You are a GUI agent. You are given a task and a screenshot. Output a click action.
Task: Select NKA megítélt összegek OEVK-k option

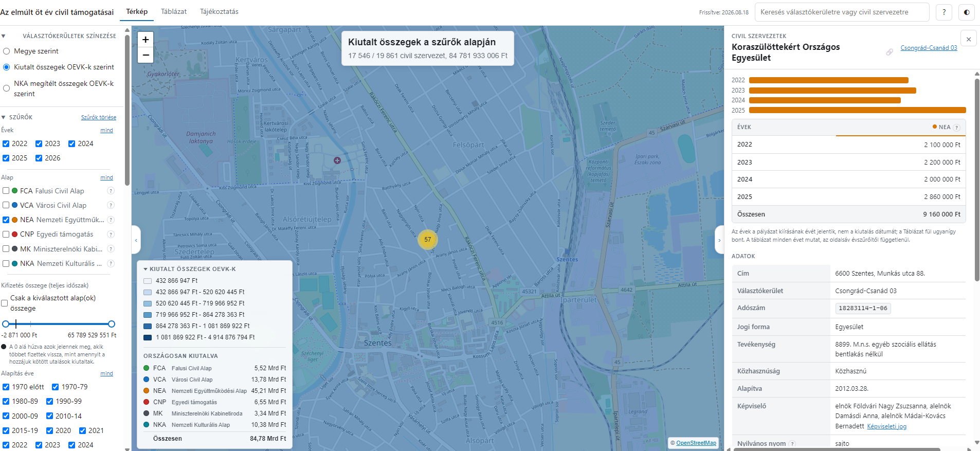[7, 88]
